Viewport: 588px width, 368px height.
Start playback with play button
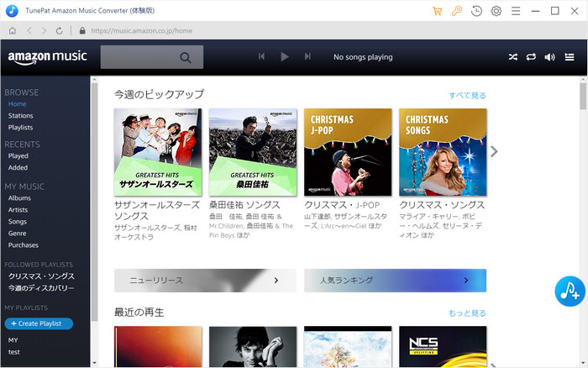(285, 56)
